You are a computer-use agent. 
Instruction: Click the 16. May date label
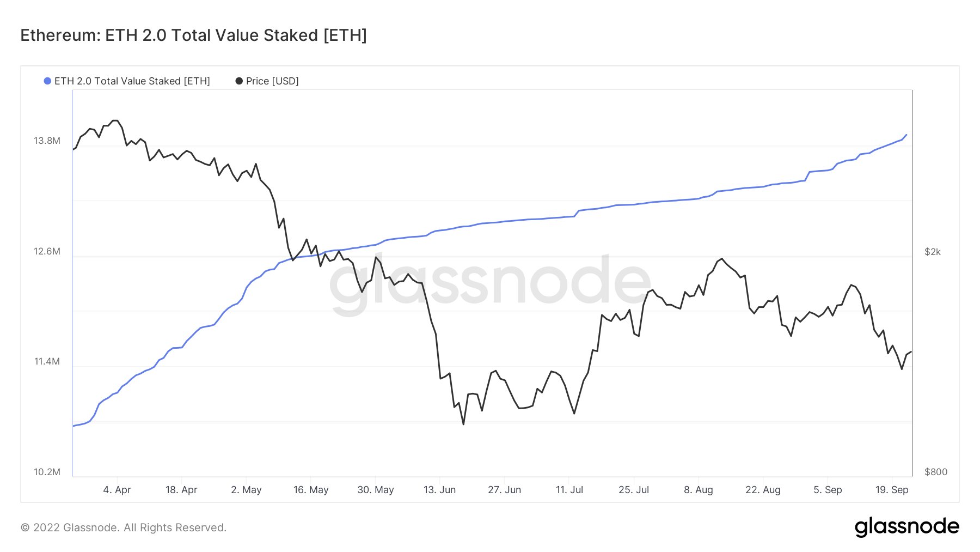[311, 490]
